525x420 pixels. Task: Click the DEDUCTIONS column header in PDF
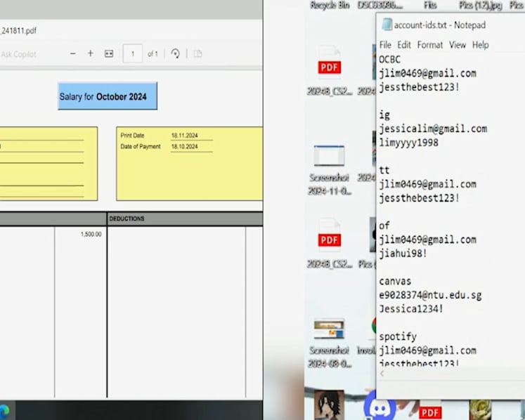point(127,218)
